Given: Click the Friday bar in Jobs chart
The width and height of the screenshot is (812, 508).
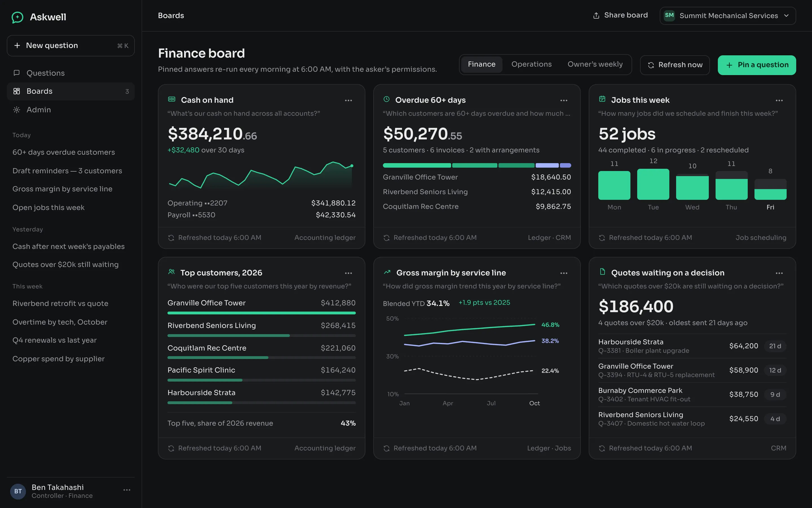Looking at the screenshot, I should [x=770, y=189].
